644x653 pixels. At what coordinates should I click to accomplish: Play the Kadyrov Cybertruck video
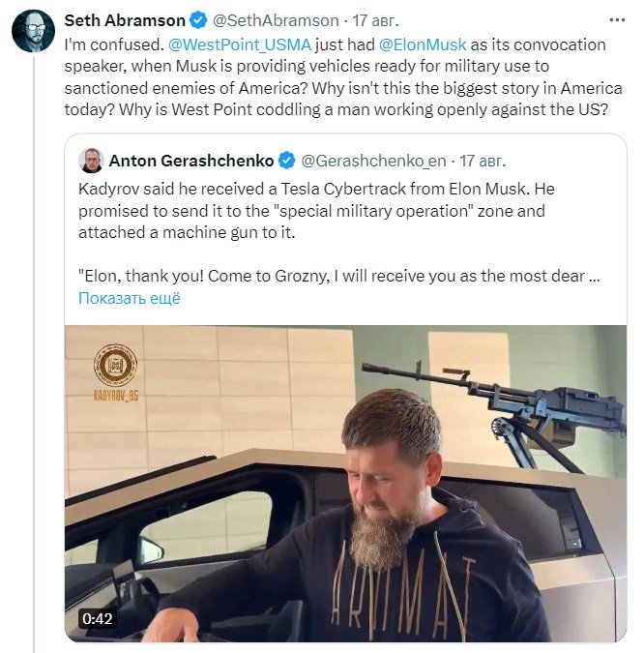pos(345,484)
